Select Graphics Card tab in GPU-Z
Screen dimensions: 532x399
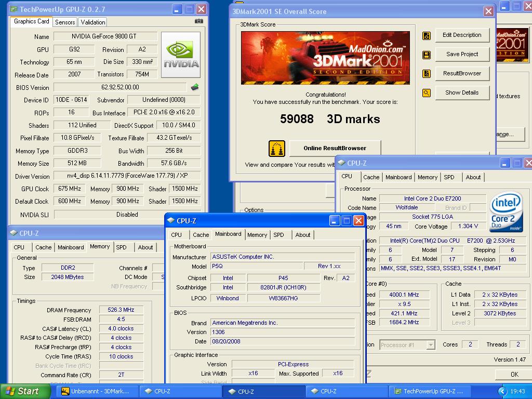pyautogui.click(x=31, y=21)
